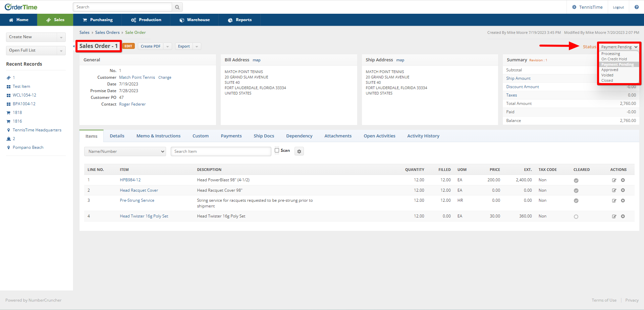Open recent record 1816
This screenshot has width=644, height=310.
pos(17,121)
